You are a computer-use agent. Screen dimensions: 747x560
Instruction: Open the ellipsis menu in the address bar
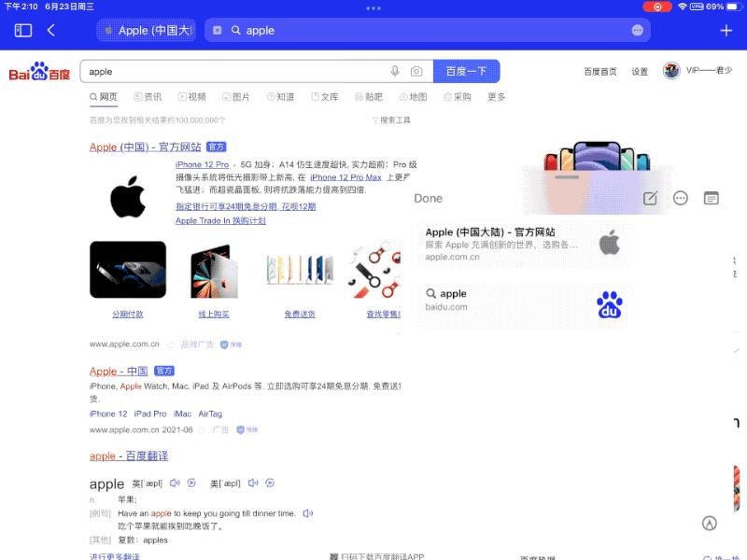(x=637, y=30)
